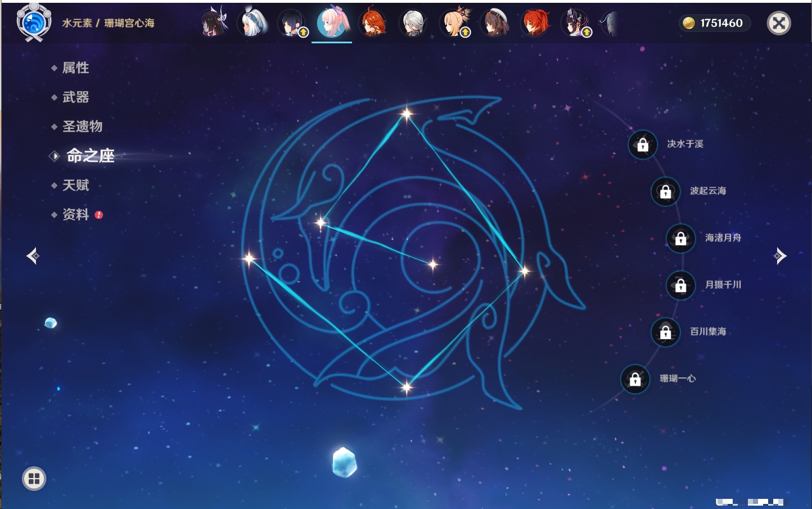Select the 命之座 constellation tab
The height and width of the screenshot is (509, 812).
(x=90, y=156)
